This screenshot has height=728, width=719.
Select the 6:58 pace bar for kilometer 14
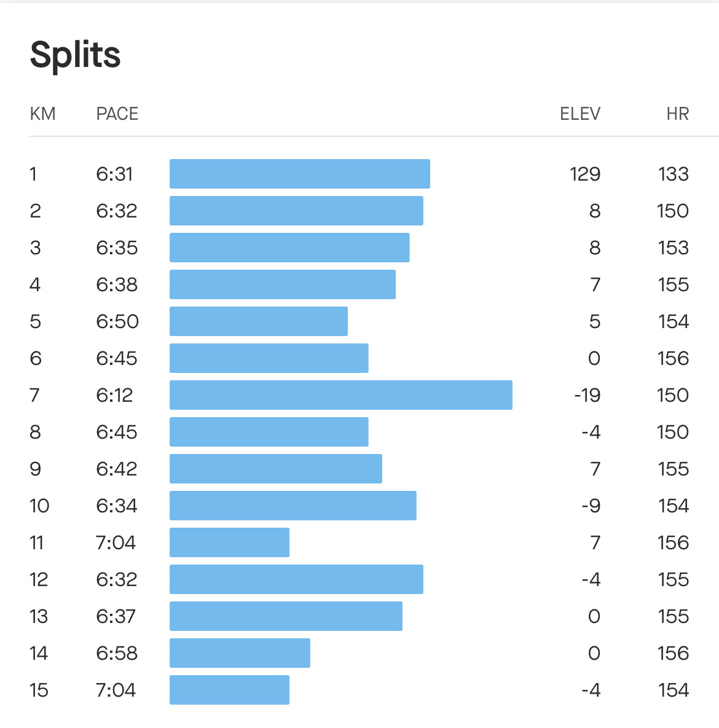(x=240, y=653)
